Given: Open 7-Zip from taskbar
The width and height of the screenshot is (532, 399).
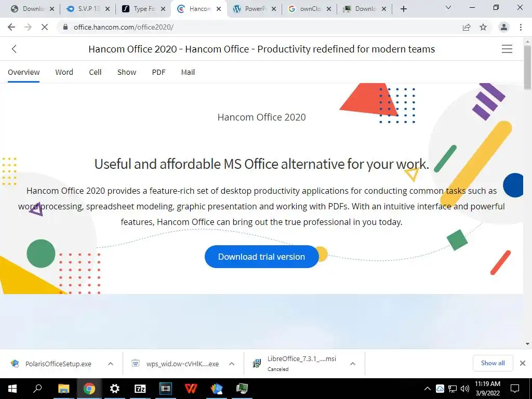Looking at the screenshot, I should pos(140,389).
